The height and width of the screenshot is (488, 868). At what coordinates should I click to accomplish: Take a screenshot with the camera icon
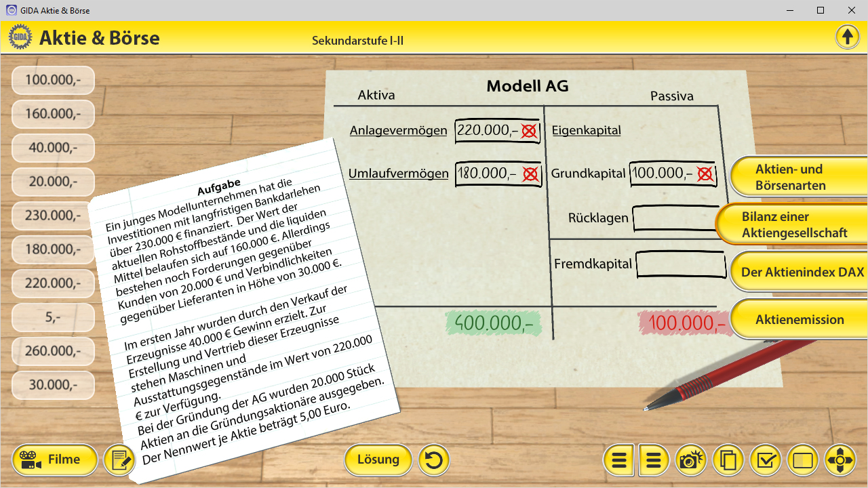pos(690,461)
